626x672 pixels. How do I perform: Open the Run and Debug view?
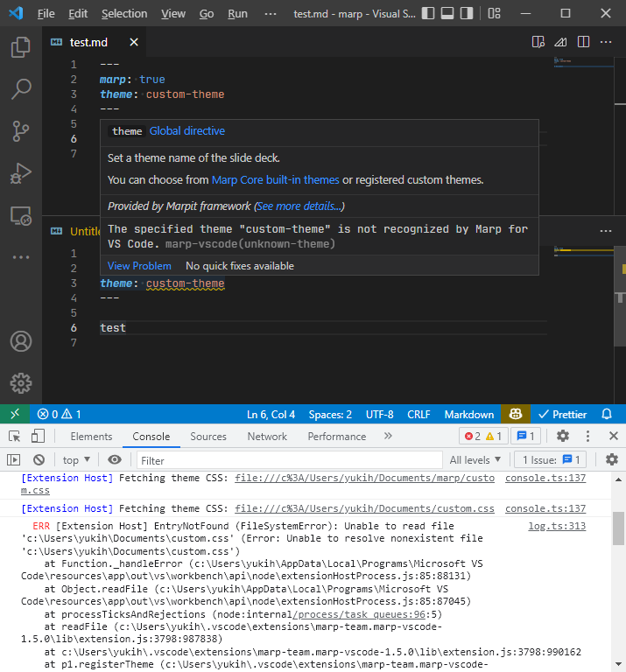coord(21,173)
